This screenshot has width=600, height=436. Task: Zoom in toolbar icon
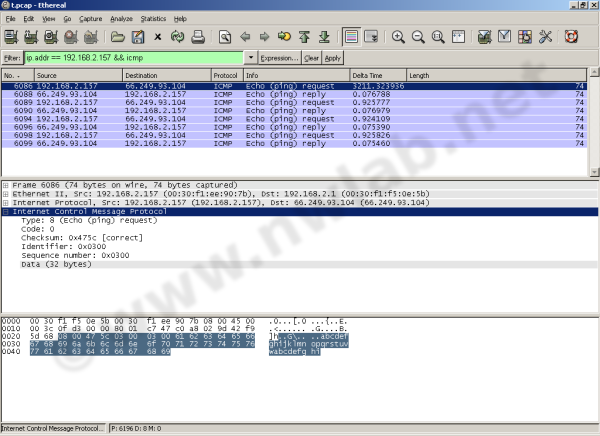click(x=398, y=37)
